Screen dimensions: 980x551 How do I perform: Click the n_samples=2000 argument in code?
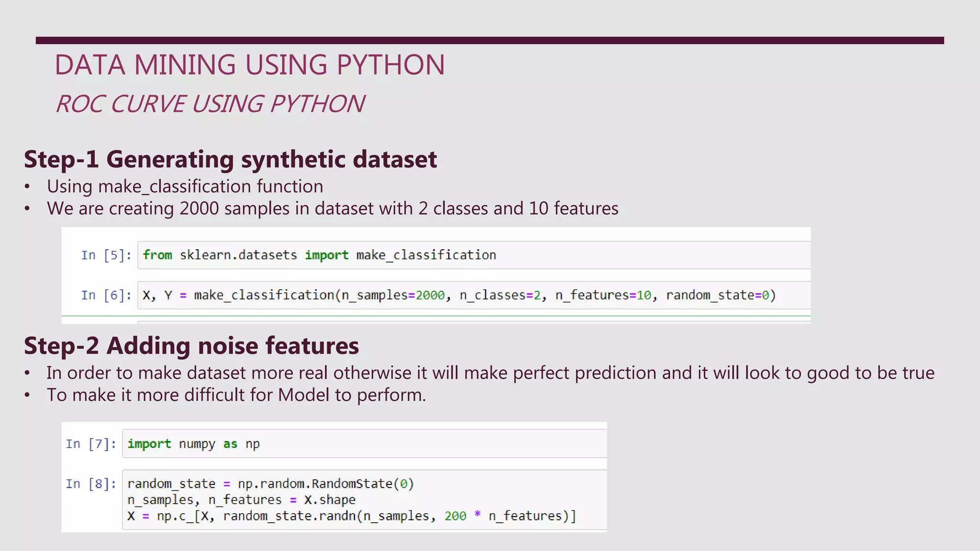392,295
